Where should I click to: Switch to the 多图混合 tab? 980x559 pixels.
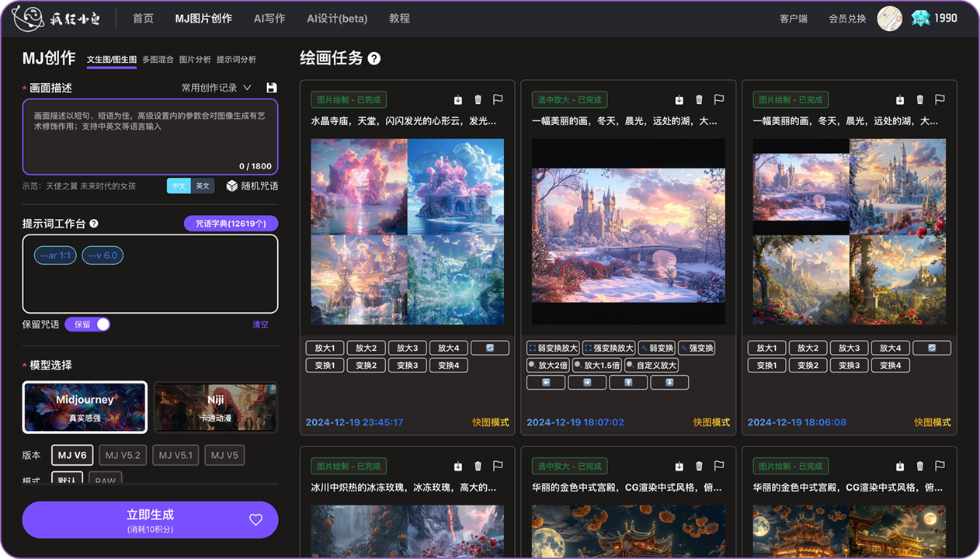click(x=158, y=60)
